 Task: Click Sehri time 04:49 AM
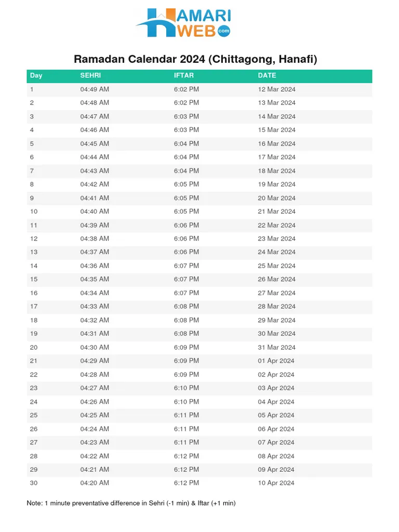[95, 89]
